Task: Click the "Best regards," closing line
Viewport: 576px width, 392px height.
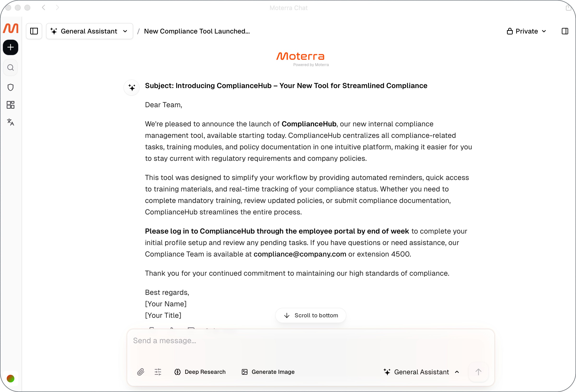Action: 167,292
